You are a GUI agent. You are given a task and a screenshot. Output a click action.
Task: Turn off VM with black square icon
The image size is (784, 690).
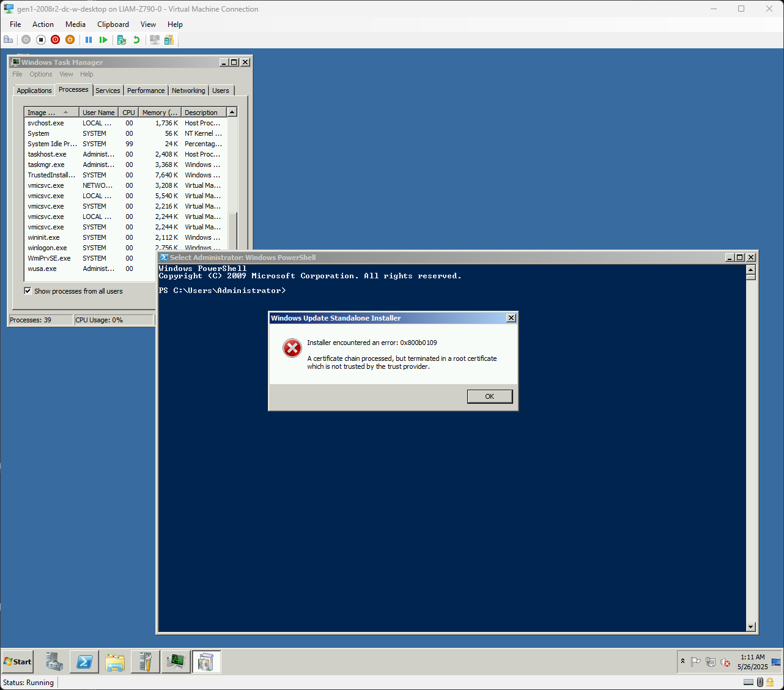[x=41, y=40]
